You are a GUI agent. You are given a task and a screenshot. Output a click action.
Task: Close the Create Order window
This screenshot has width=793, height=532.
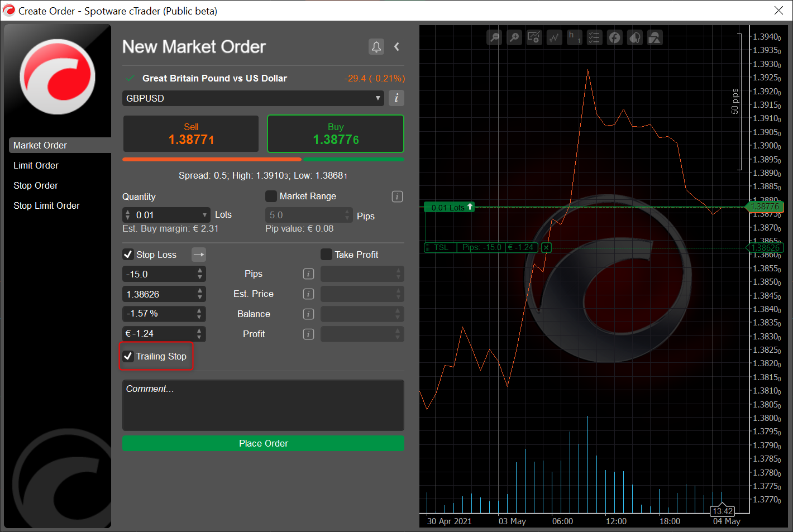coord(778,11)
